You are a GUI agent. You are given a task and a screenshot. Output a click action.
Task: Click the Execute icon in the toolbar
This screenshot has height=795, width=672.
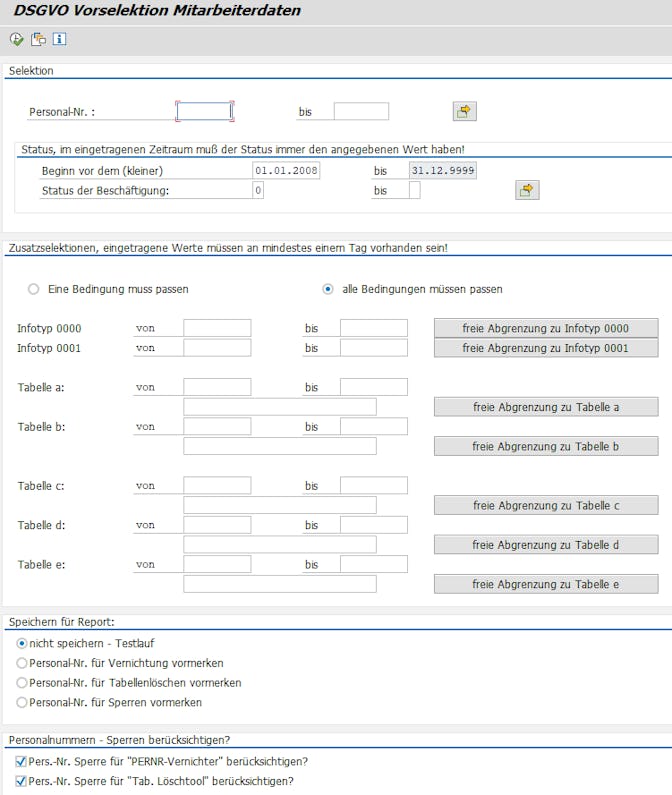point(16,39)
